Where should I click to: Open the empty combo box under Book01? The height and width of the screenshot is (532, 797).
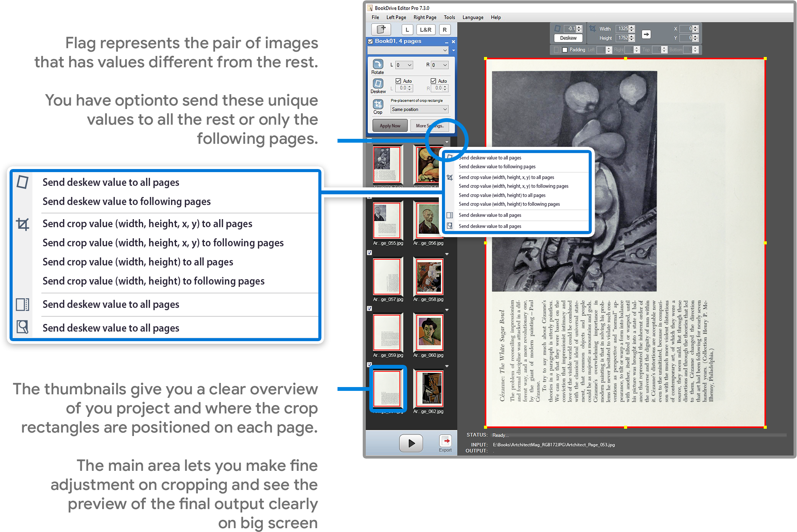[x=408, y=50]
